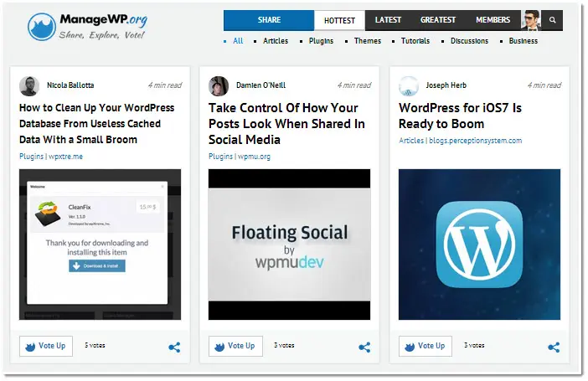Click 3 votes on Floating Social post
This screenshot has width=588, height=381.
point(284,345)
